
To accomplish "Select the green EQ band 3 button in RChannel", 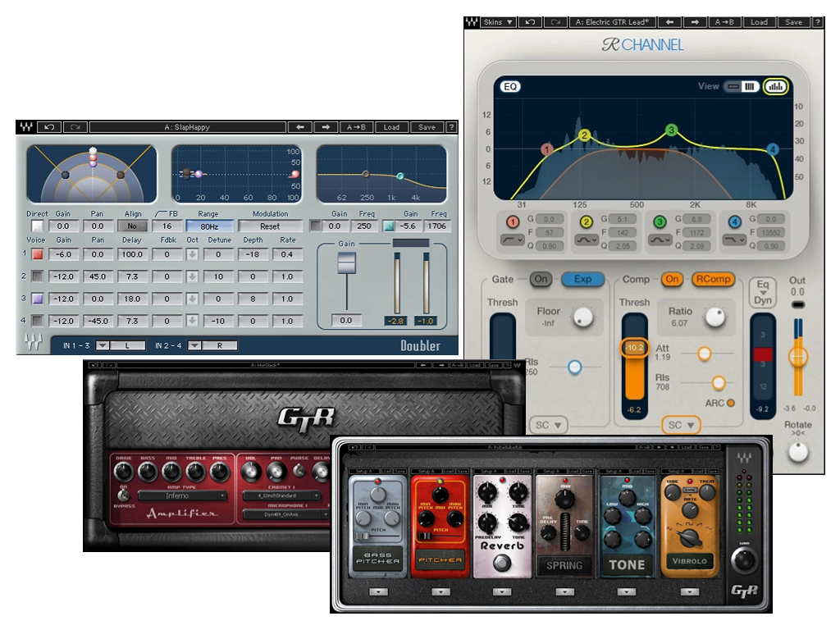I will [660, 221].
